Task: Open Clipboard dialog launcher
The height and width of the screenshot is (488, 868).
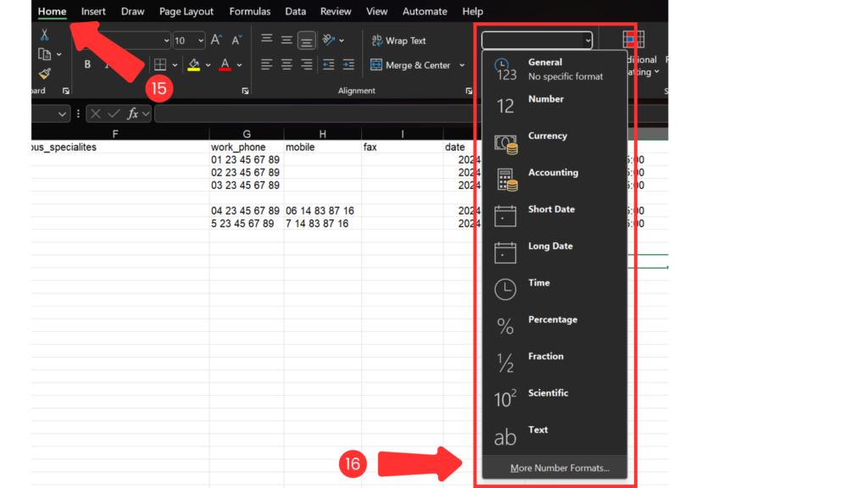Action: tap(66, 91)
